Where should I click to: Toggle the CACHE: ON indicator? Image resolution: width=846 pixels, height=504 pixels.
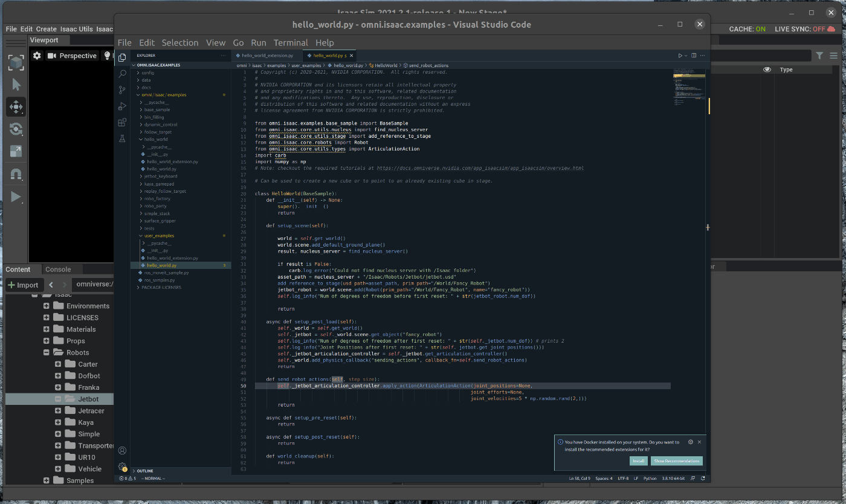coord(748,29)
